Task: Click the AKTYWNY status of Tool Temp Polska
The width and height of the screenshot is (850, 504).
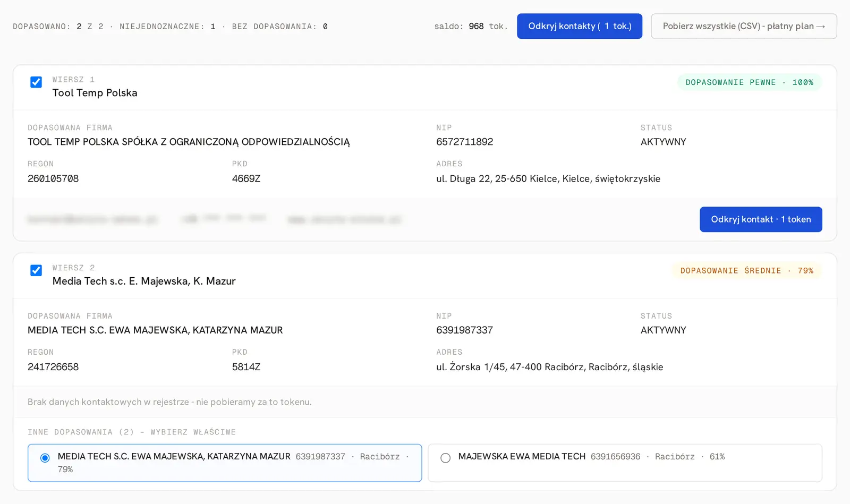Action: click(664, 142)
